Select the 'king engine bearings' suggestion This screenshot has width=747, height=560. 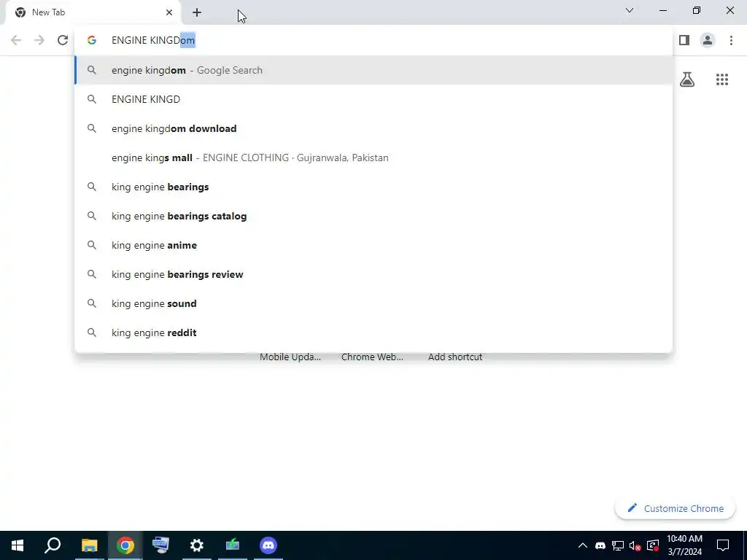[x=373, y=187]
